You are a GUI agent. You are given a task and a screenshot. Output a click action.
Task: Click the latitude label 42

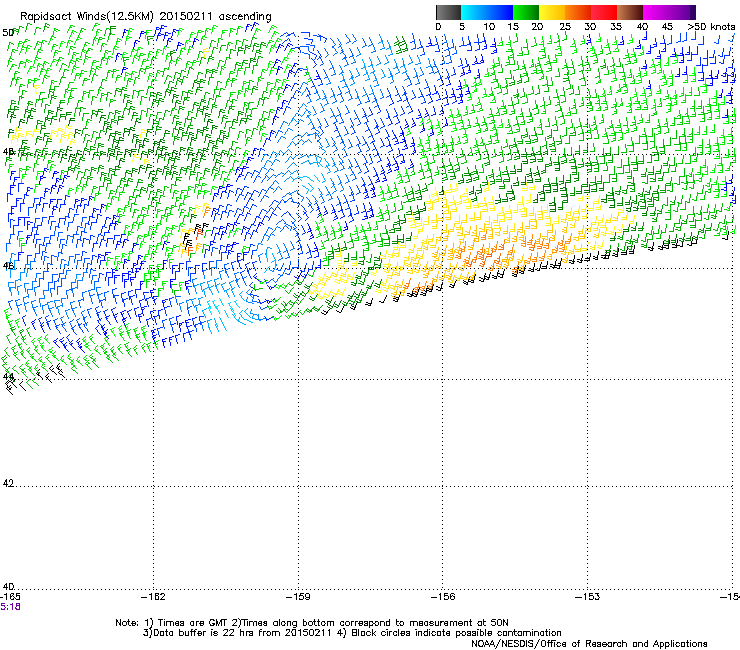click(x=8, y=483)
